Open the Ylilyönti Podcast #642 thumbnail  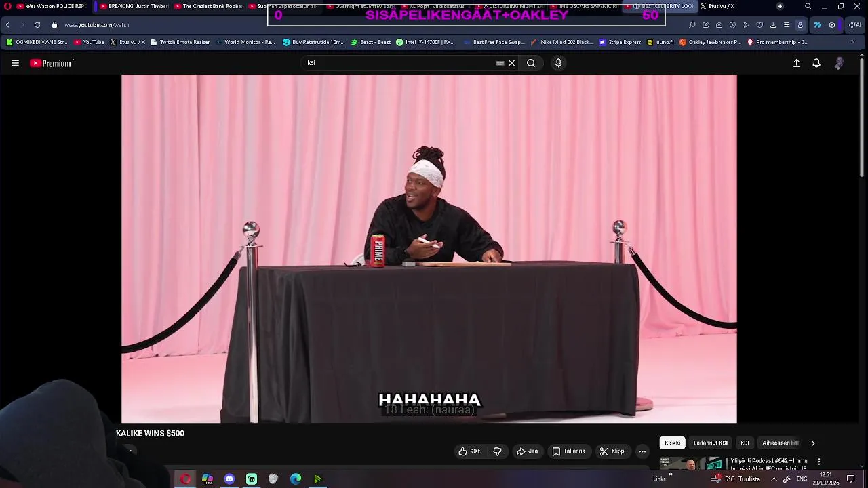click(693, 464)
